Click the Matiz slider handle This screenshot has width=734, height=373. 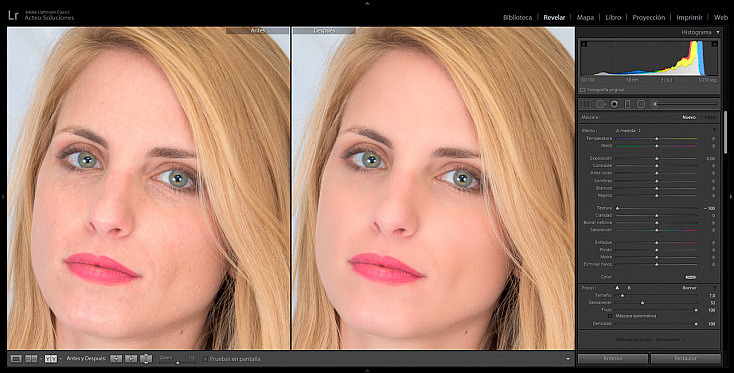point(656,146)
